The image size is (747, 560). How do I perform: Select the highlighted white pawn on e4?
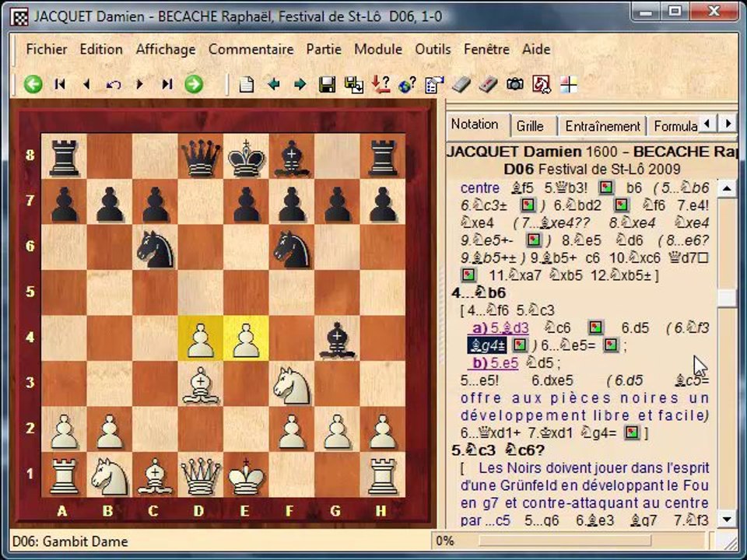[x=246, y=339]
